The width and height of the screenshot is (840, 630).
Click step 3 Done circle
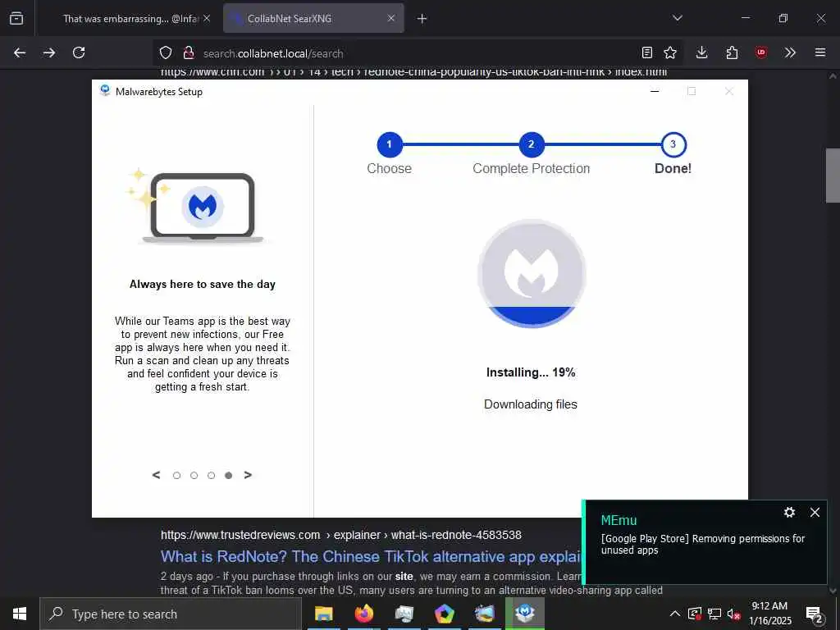tap(673, 144)
